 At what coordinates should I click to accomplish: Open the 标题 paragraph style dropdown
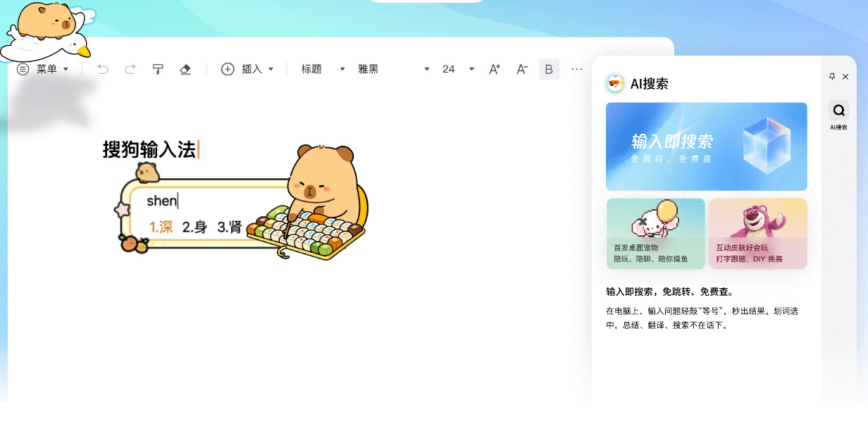coord(323,69)
